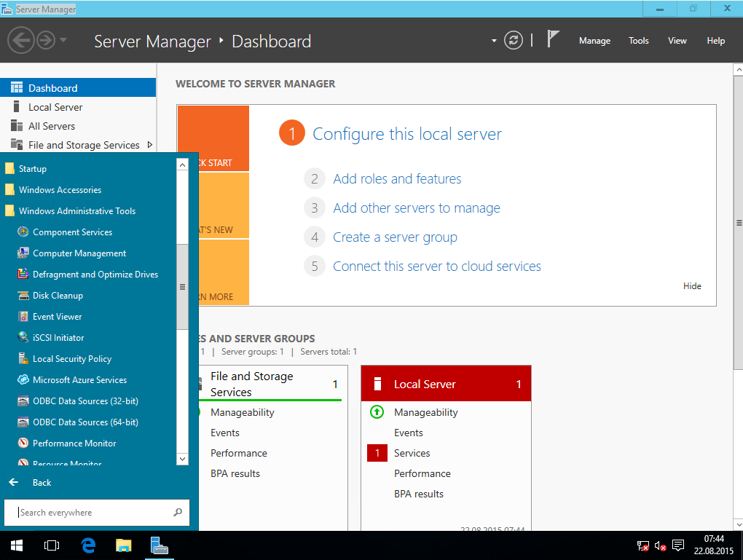
Task: Open the Manage menu
Action: coord(594,41)
